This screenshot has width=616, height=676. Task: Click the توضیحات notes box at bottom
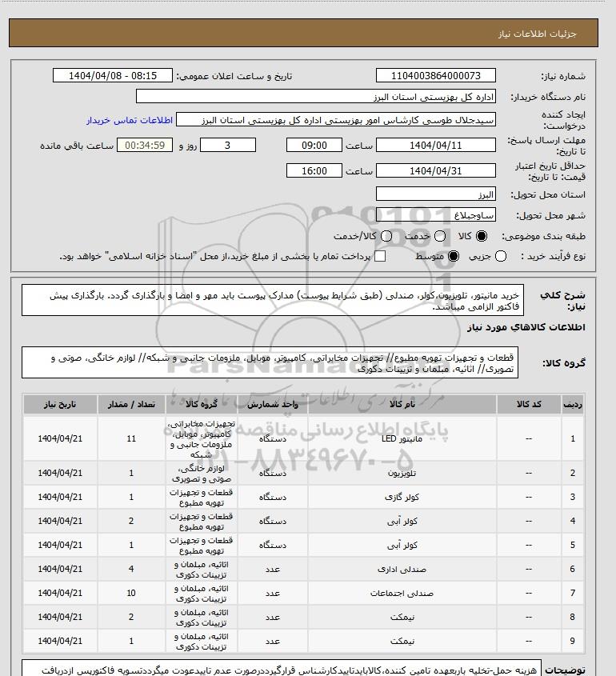(282, 668)
